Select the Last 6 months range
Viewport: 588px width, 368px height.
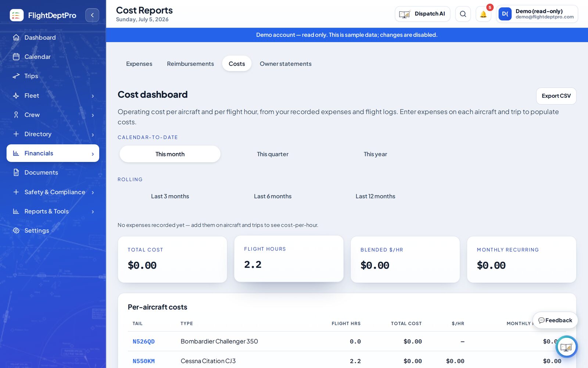click(x=273, y=196)
